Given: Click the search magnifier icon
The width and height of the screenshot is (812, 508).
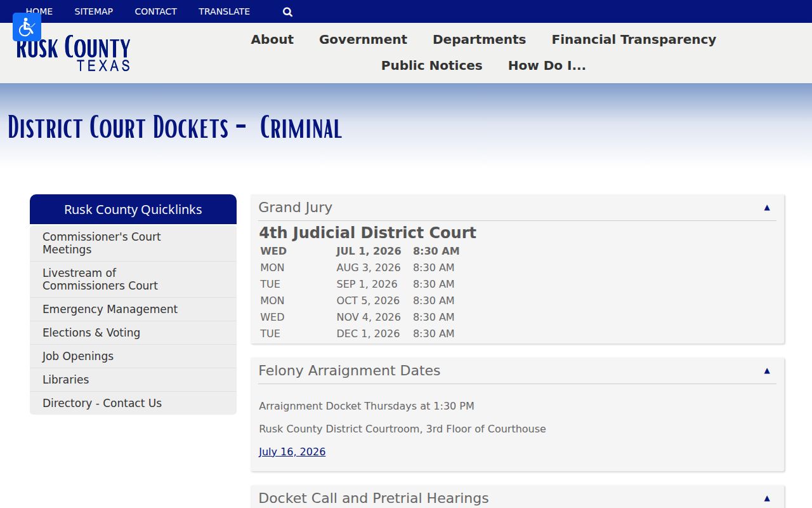Looking at the screenshot, I should (287, 11).
